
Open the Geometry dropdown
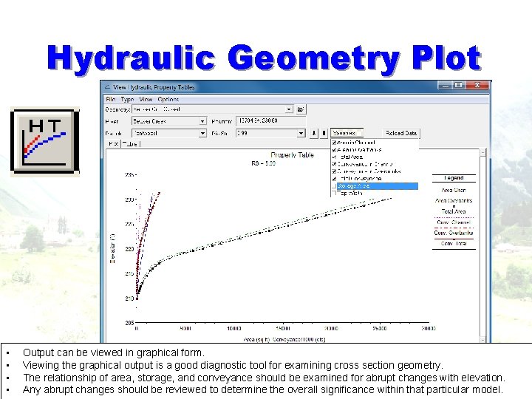click(x=288, y=109)
